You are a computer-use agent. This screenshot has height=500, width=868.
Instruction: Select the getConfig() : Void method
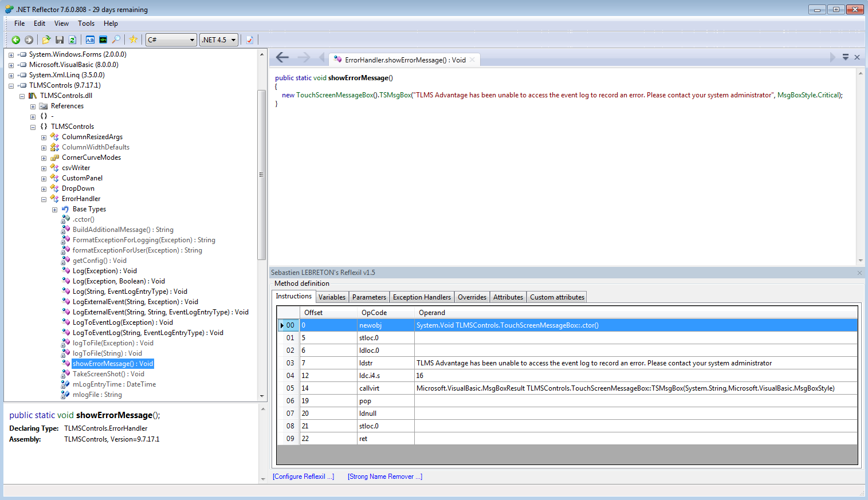click(x=100, y=261)
